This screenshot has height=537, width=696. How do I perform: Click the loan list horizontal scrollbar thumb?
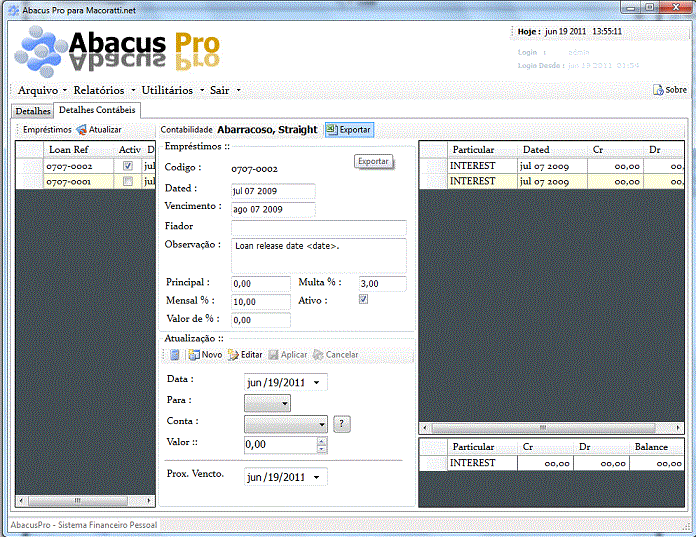(78, 501)
